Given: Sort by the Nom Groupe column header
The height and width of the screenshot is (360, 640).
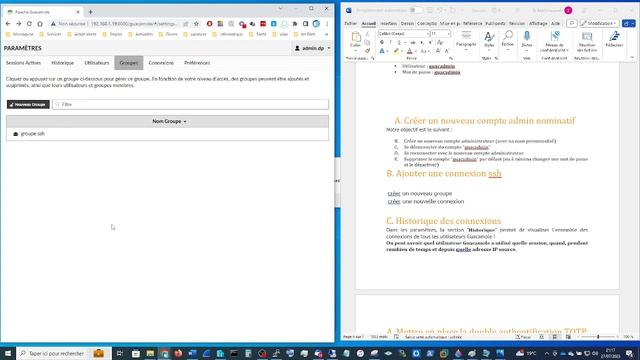Looking at the screenshot, I should pyautogui.click(x=169, y=121).
